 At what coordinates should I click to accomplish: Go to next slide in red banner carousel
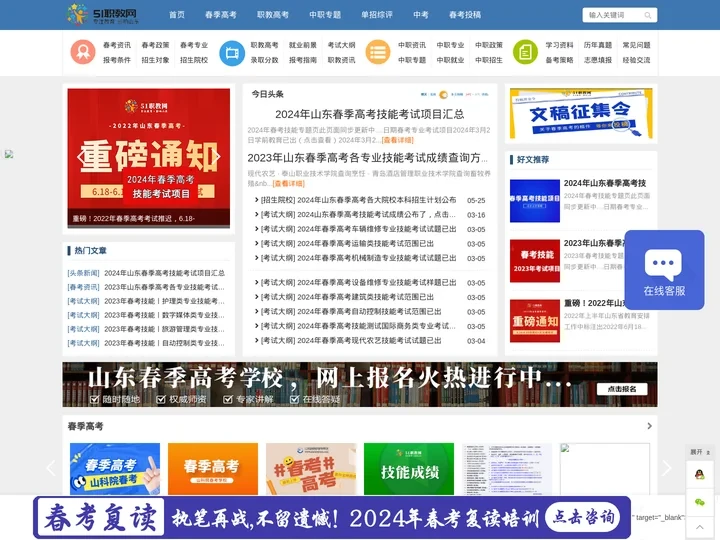pyautogui.click(x=216, y=157)
